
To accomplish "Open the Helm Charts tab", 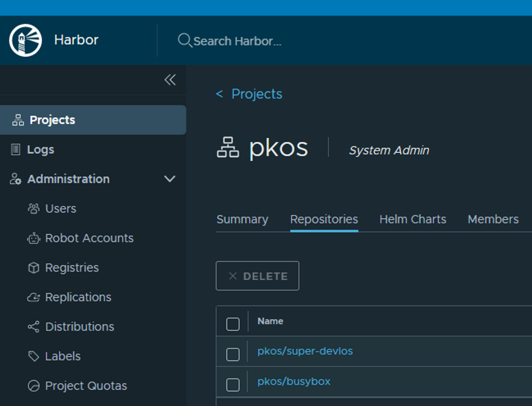I will (x=413, y=220).
